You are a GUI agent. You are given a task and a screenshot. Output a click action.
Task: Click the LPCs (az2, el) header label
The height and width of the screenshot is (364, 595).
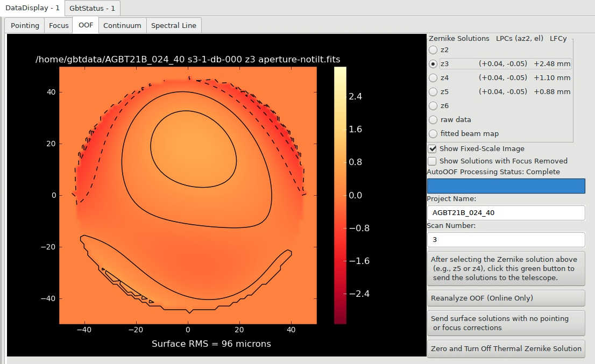pyautogui.click(x=520, y=38)
